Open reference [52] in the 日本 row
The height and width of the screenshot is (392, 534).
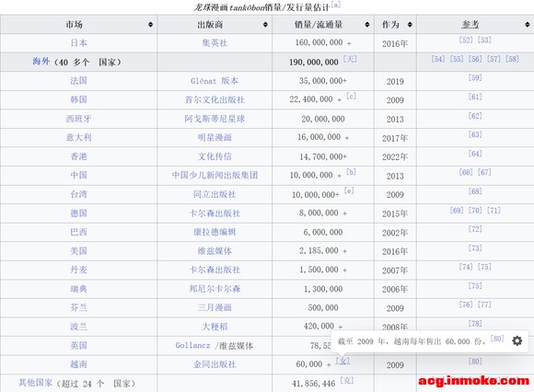pyautogui.click(x=466, y=40)
